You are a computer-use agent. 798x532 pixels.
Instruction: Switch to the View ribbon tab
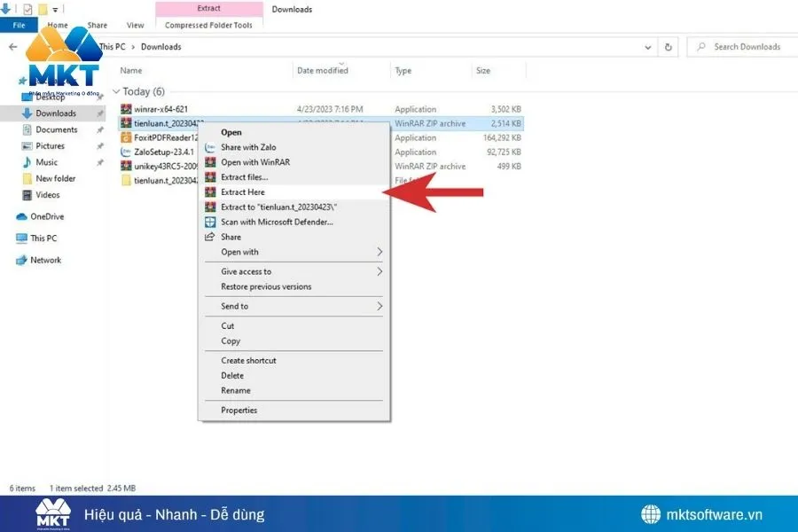(136, 26)
